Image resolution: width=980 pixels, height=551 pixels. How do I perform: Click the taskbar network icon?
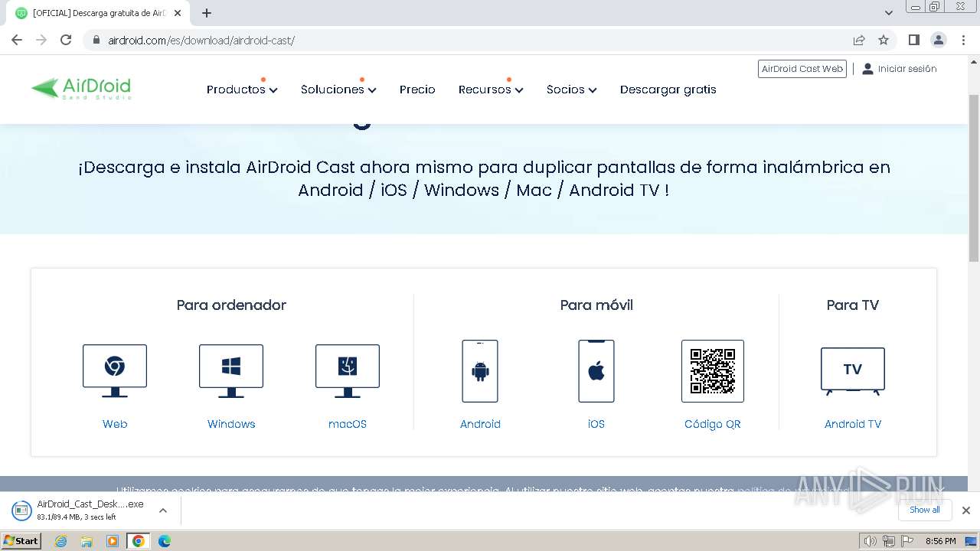tap(889, 541)
